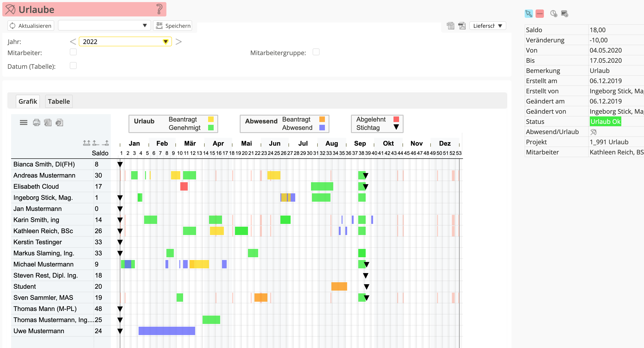The width and height of the screenshot is (644, 348).
Task: Click the clock with plus icon
Action: tap(553, 13)
